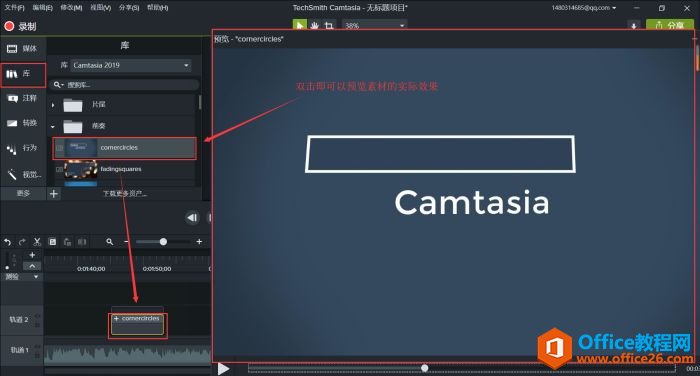Open the 媒体 media bin tab
The height and width of the screenshot is (376, 700).
[22, 49]
